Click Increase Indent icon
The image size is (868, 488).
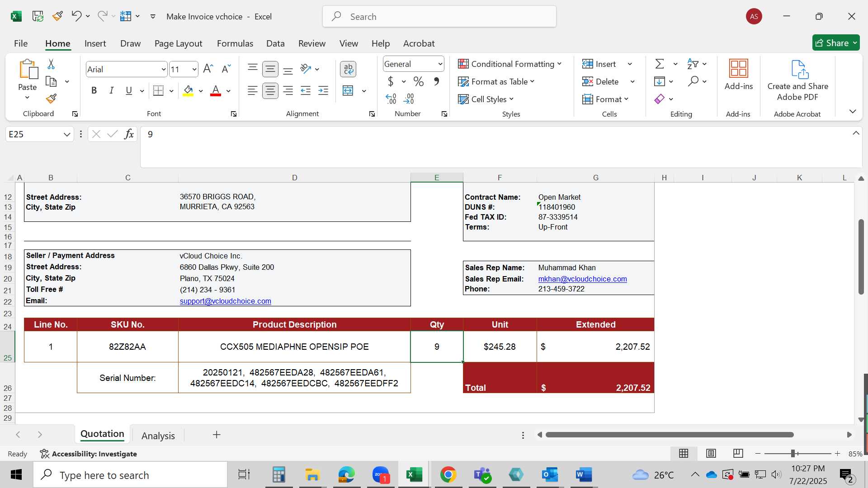click(323, 91)
